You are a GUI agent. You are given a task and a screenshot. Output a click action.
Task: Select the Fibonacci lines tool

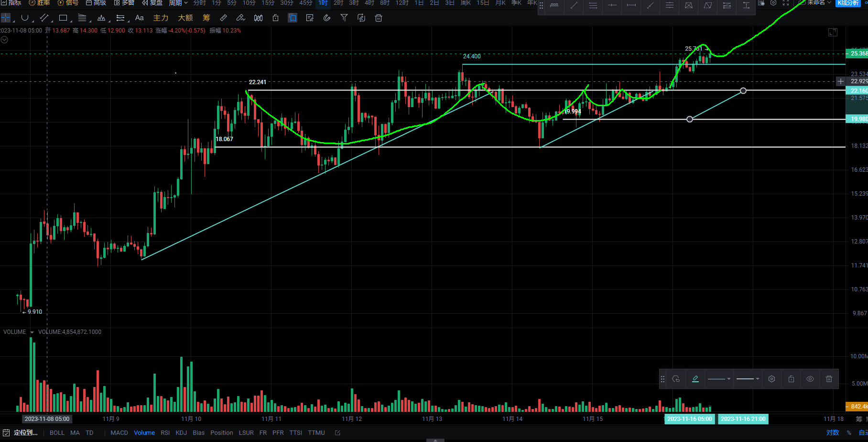point(82,18)
